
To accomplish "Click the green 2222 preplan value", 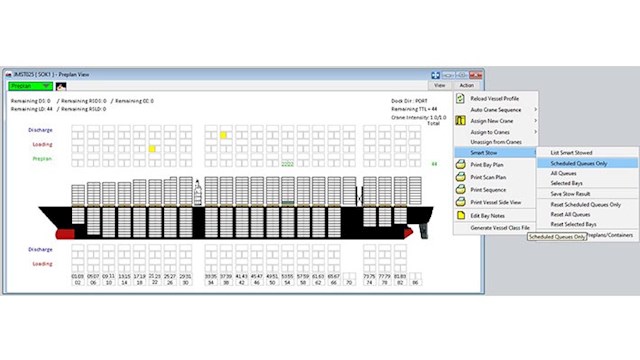I will 287,164.
